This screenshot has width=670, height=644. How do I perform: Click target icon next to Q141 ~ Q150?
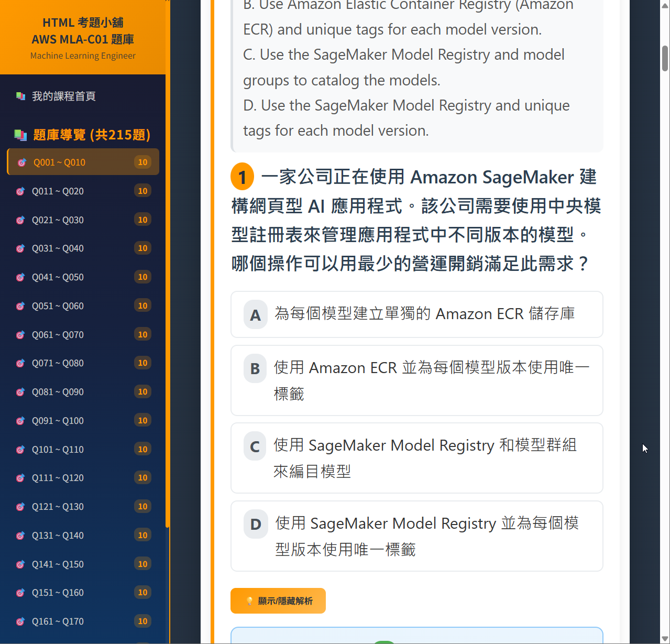click(x=20, y=564)
